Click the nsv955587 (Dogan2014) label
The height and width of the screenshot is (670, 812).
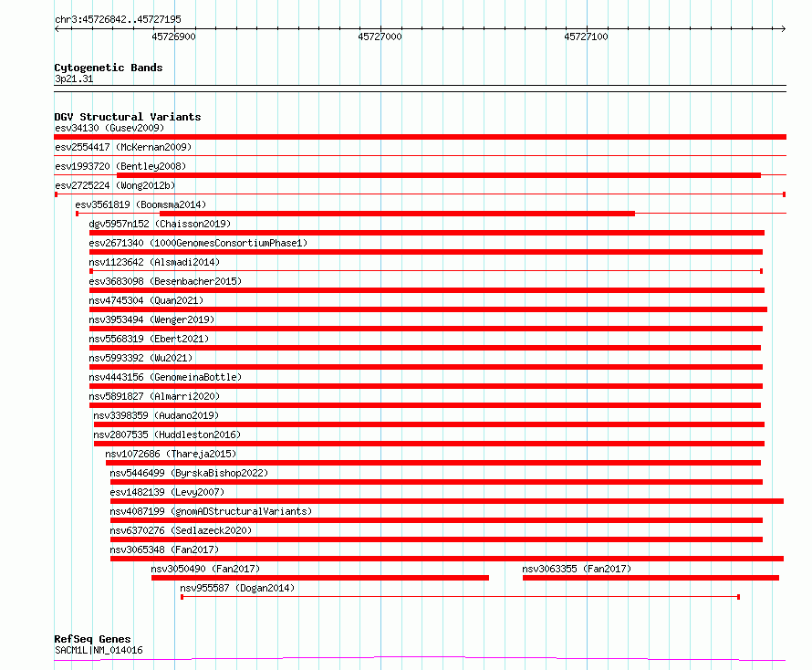237,588
